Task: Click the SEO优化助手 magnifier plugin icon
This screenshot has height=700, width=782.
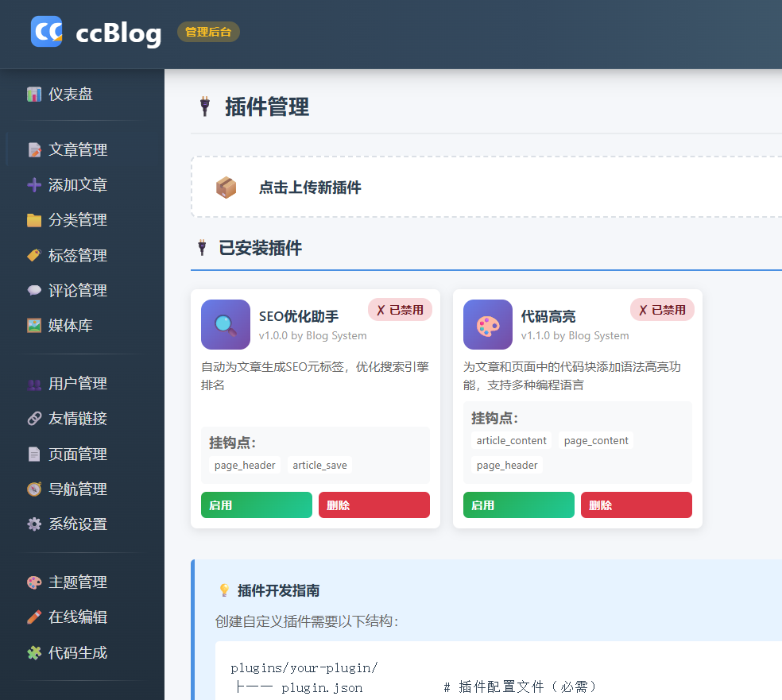Action: point(226,324)
